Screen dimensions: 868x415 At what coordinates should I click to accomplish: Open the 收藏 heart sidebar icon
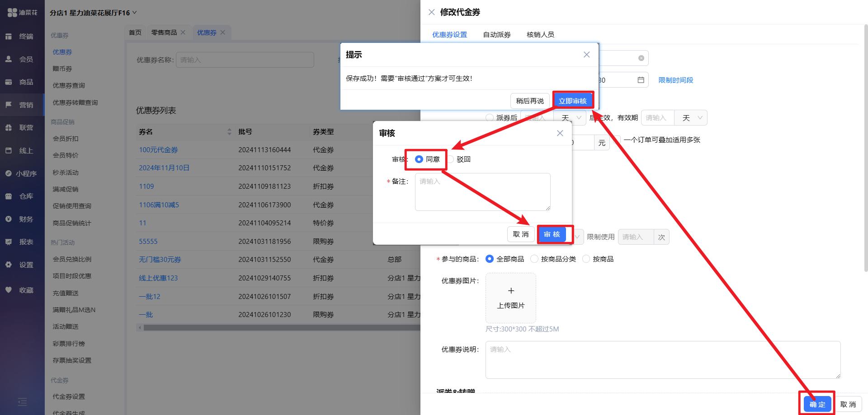pos(9,290)
